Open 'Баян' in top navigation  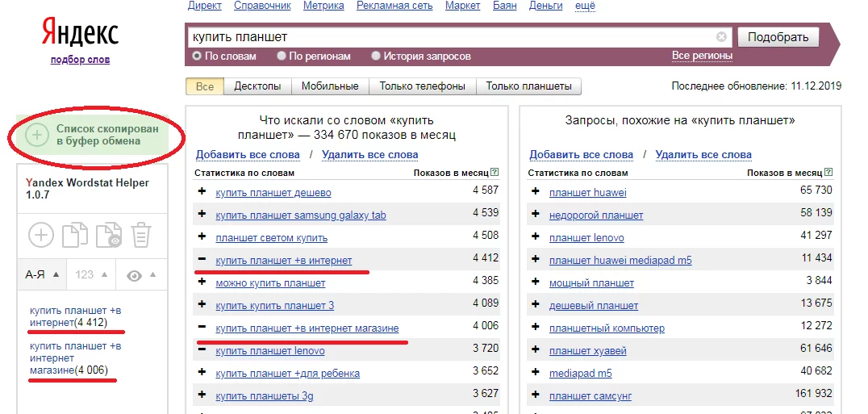[505, 6]
